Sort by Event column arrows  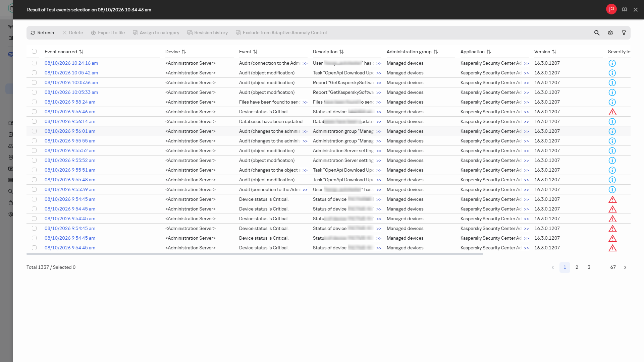255,52
